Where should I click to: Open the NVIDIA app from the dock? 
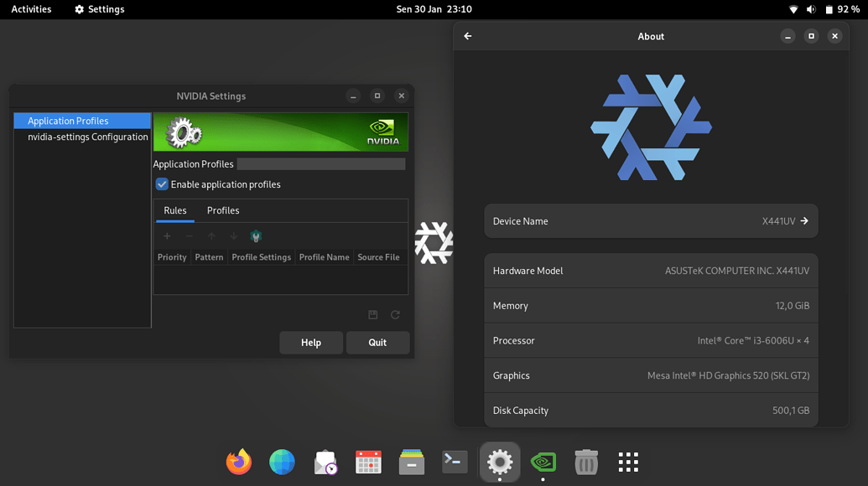pos(543,462)
